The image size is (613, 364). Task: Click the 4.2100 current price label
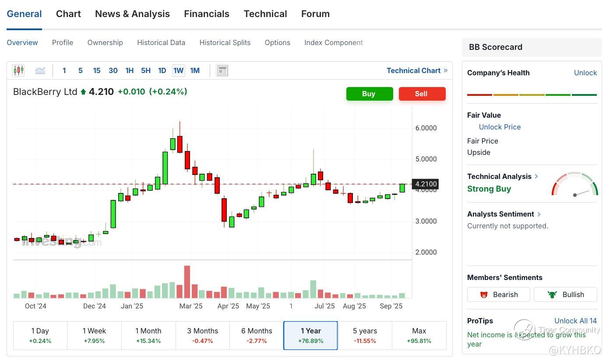coord(425,184)
